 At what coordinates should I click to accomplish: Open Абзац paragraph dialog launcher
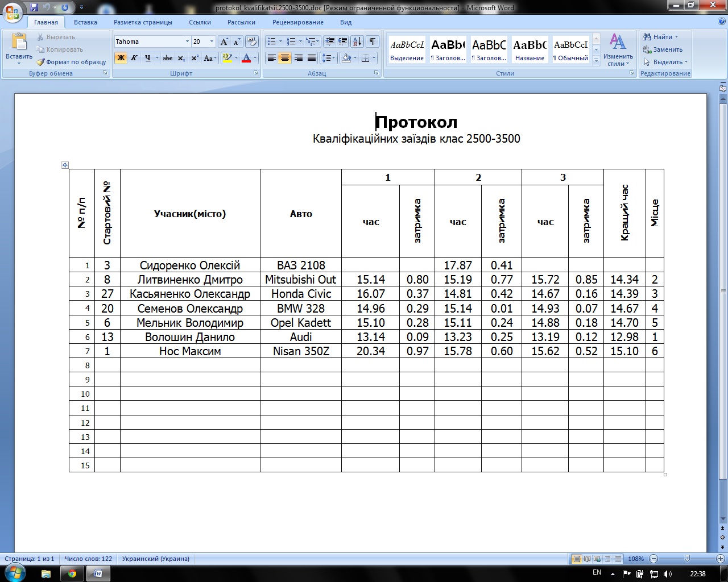[x=377, y=73]
